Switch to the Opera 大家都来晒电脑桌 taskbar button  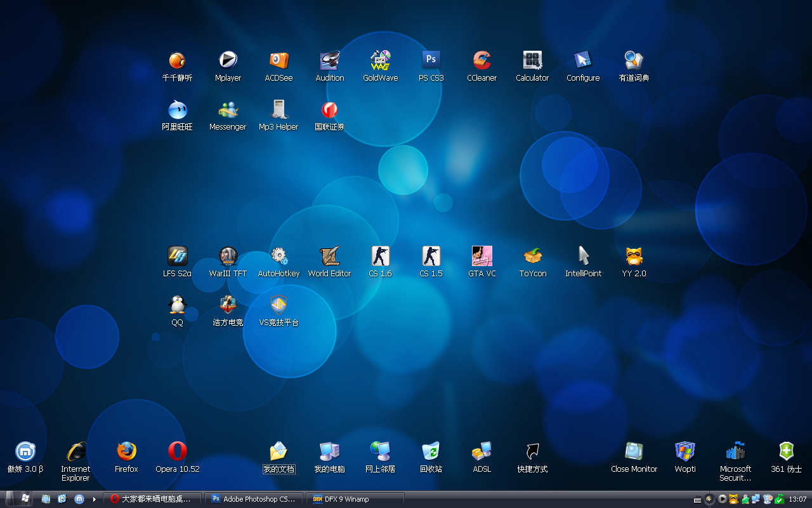(x=152, y=499)
